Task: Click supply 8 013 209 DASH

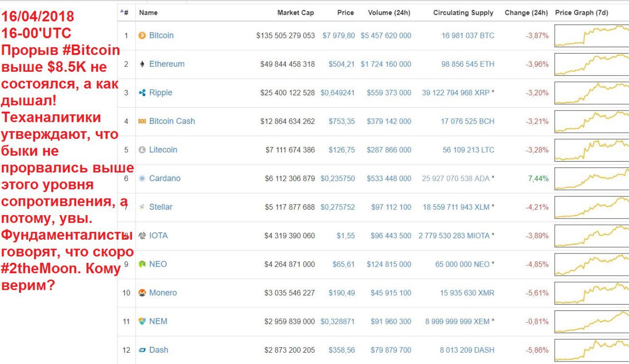Action: [x=467, y=350]
